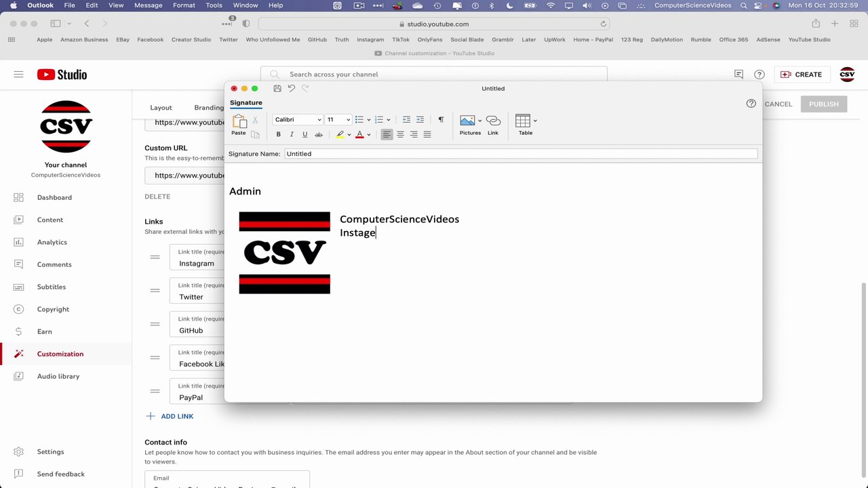Viewport: 868px width, 488px height.
Task: Open the Calibri font dropdown
Action: click(298, 119)
